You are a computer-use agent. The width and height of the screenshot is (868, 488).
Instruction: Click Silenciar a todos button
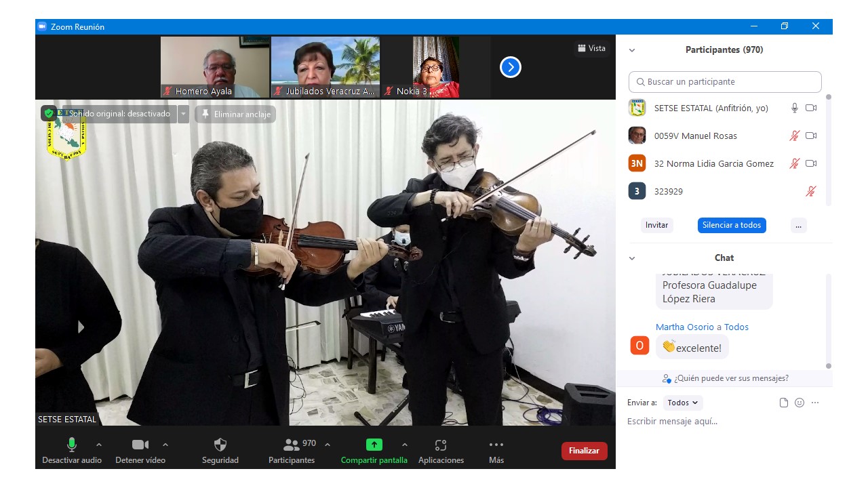732,225
